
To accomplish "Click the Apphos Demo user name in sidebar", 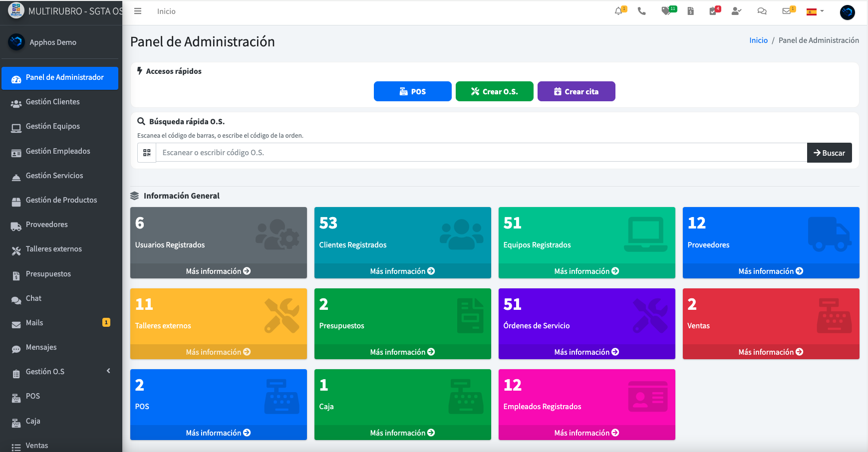I will coord(53,42).
